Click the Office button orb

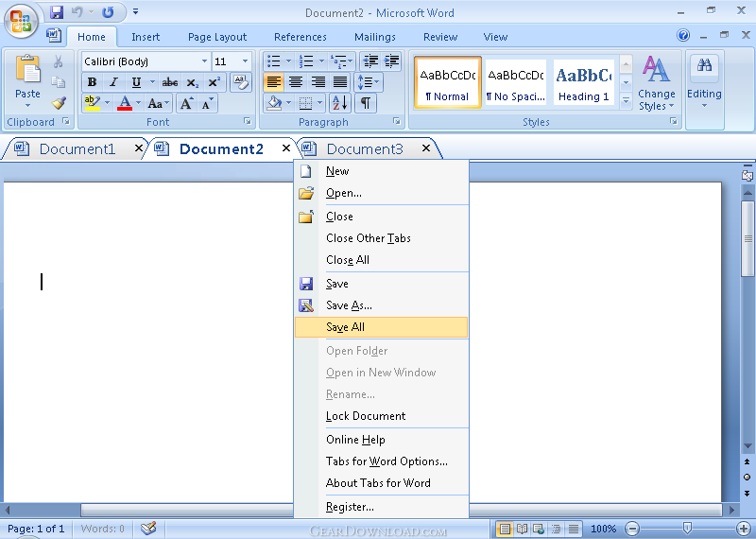click(x=21, y=21)
